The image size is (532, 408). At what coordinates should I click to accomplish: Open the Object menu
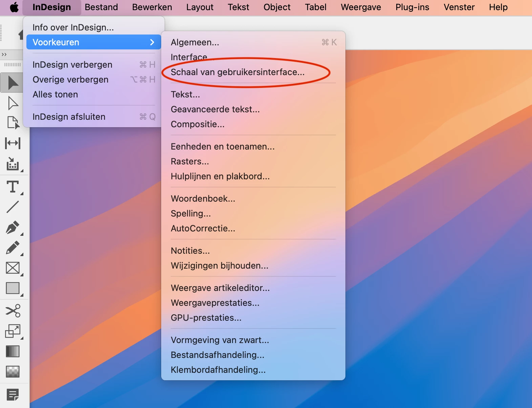coord(277,7)
